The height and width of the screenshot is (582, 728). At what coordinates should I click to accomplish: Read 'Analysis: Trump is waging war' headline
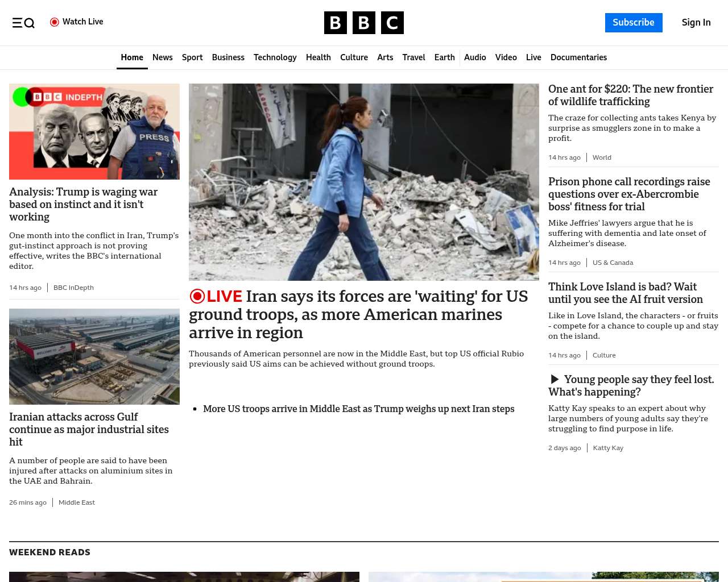(84, 205)
